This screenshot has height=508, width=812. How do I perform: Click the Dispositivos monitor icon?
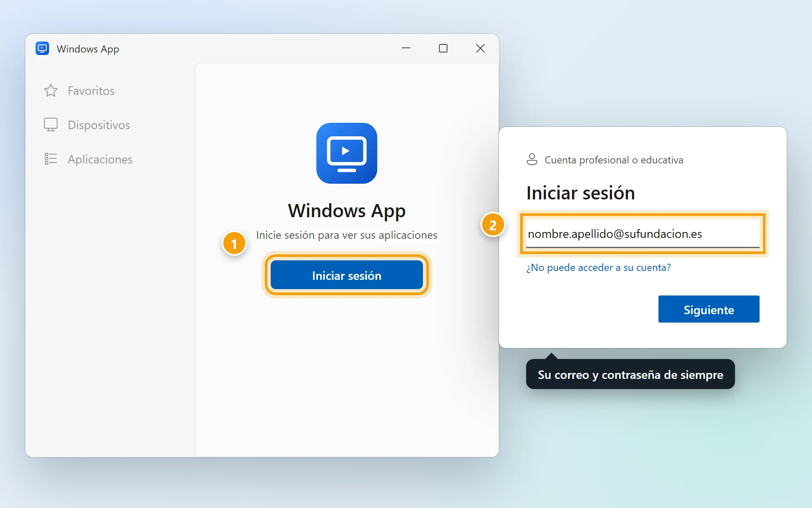(x=51, y=125)
